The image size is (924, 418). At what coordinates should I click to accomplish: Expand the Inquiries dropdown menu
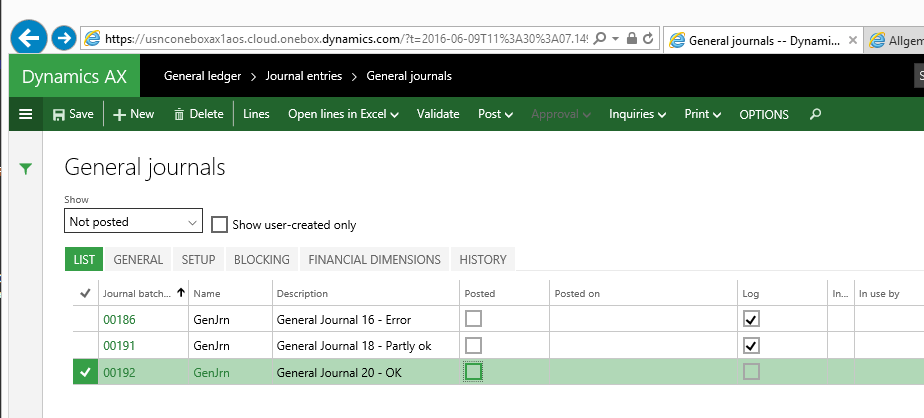637,114
